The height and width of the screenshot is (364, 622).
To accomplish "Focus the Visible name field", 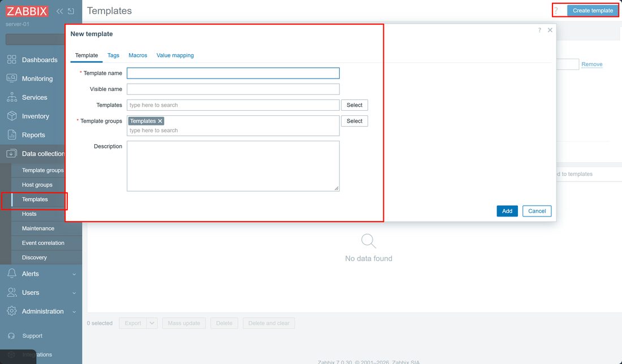I will (233, 89).
